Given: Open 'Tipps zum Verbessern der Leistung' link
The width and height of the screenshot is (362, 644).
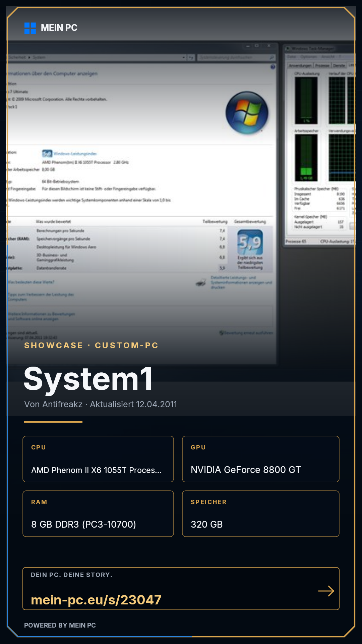Looking at the screenshot, I should tap(41, 297).
